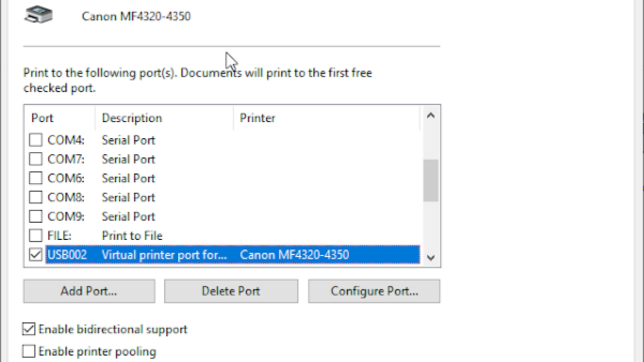Check the COM6: port checkbox
This screenshot has height=362, width=644.
[x=35, y=178]
